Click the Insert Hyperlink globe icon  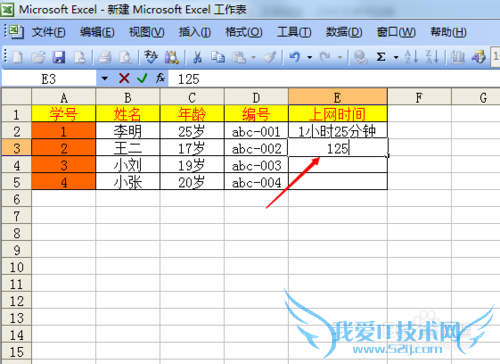[x=360, y=58]
